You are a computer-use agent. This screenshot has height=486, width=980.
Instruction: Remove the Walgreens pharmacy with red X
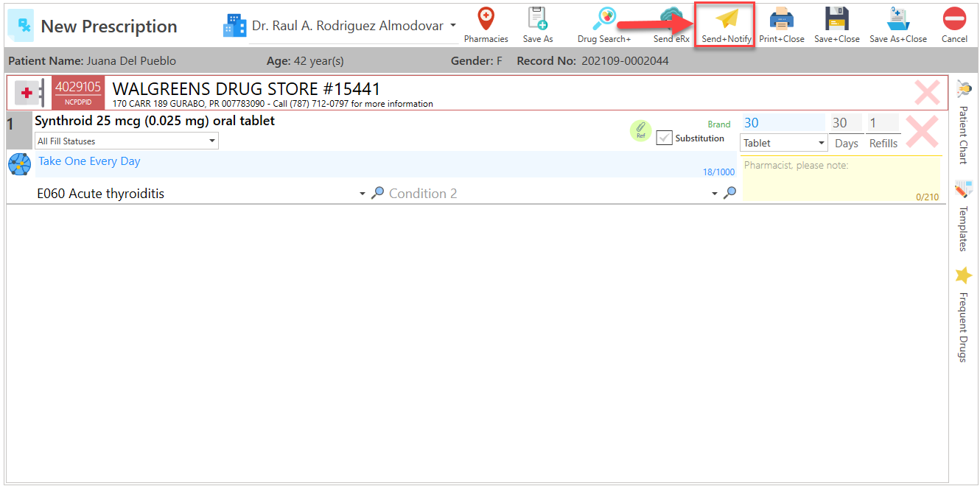click(x=926, y=92)
